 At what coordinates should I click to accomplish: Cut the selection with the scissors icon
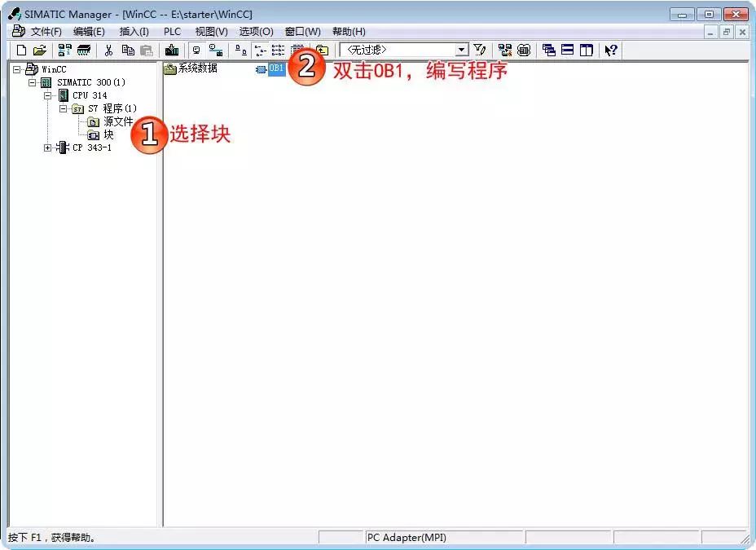(x=109, y=51)
